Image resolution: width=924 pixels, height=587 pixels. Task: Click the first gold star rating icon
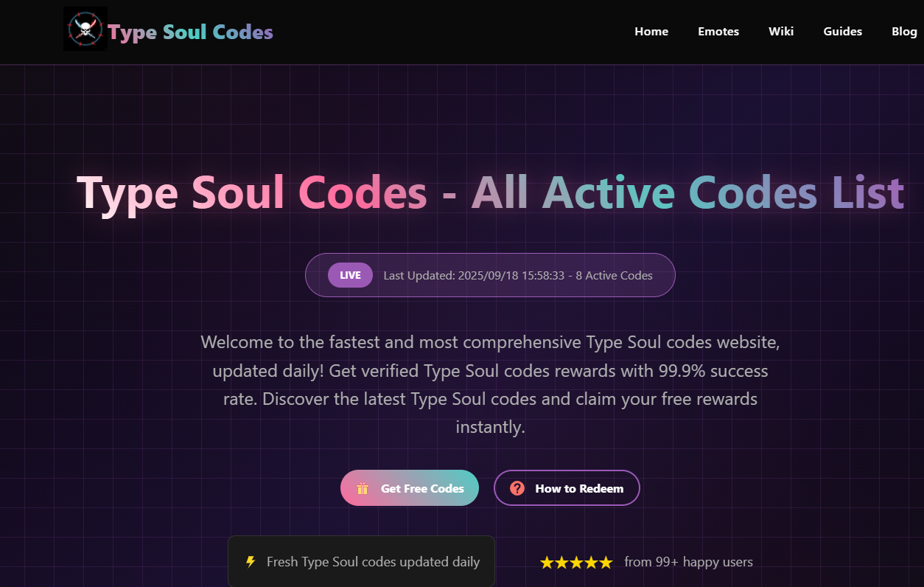click(547, 563)
